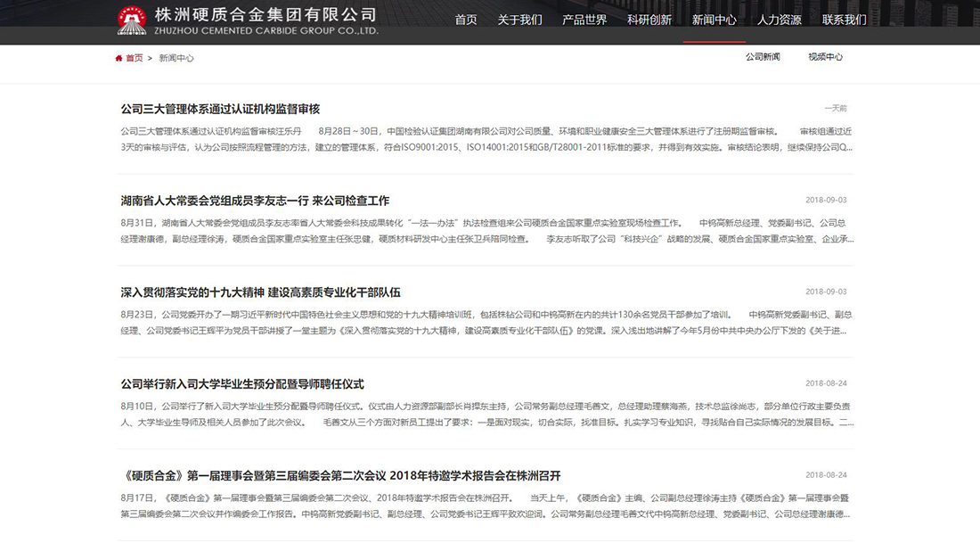
Task: Click the 一天前 timestamp
Action: (x=835, y=108)
